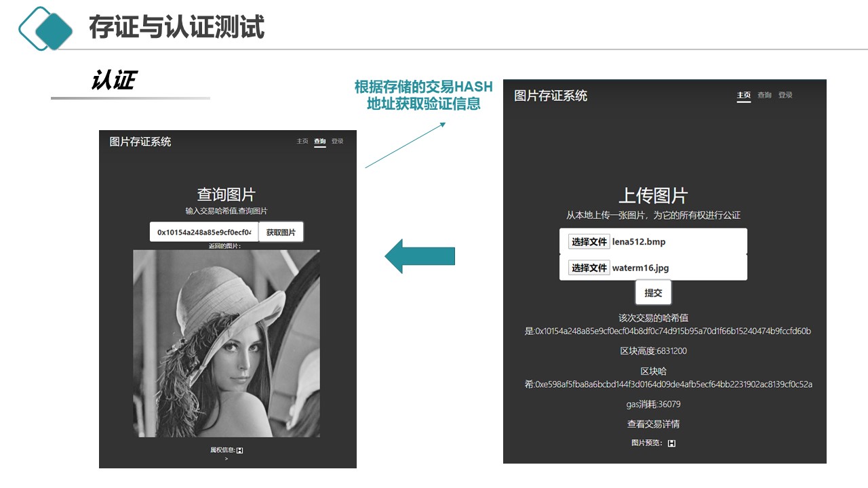The width and height of the screenshot is (868, 488).
Task: Click 选择文件 button next to waterm16.jpg
Action: click(x=589, y=268)
